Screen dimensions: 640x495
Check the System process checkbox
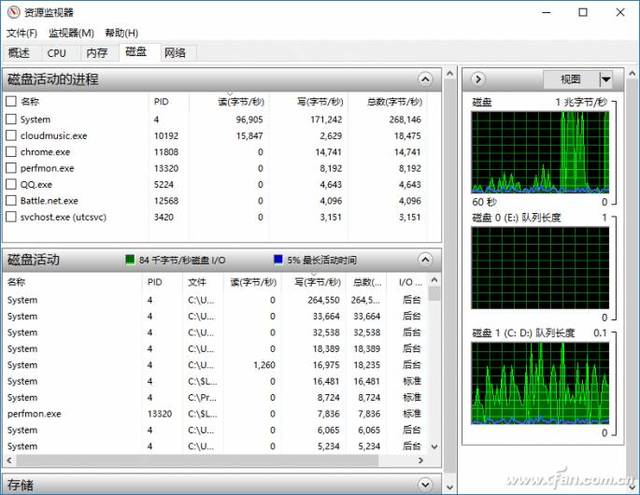tap(11, 119)
